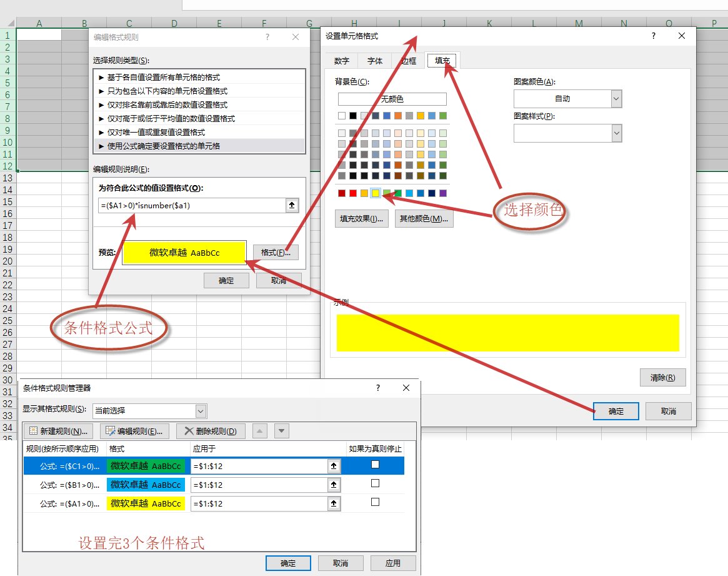Open the 显示其格式规则 dropdown showing 当前选择

201,411
